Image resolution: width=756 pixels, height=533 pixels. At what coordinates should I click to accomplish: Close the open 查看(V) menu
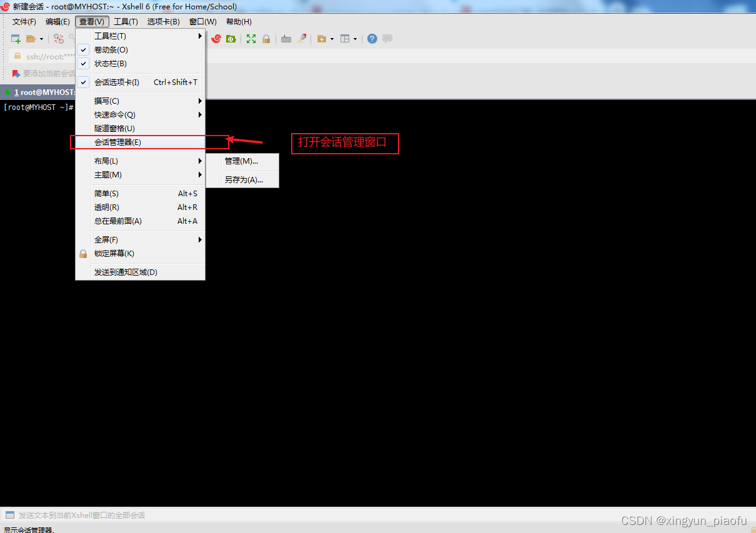(92, 22)
